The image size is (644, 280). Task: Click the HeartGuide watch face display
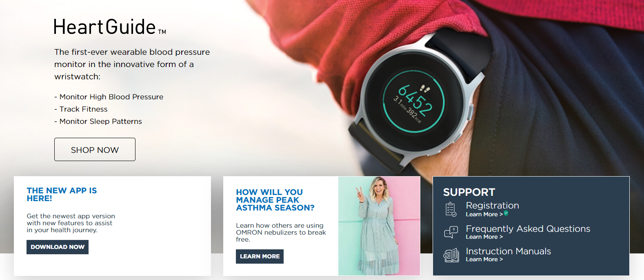(x=413, y=100)
